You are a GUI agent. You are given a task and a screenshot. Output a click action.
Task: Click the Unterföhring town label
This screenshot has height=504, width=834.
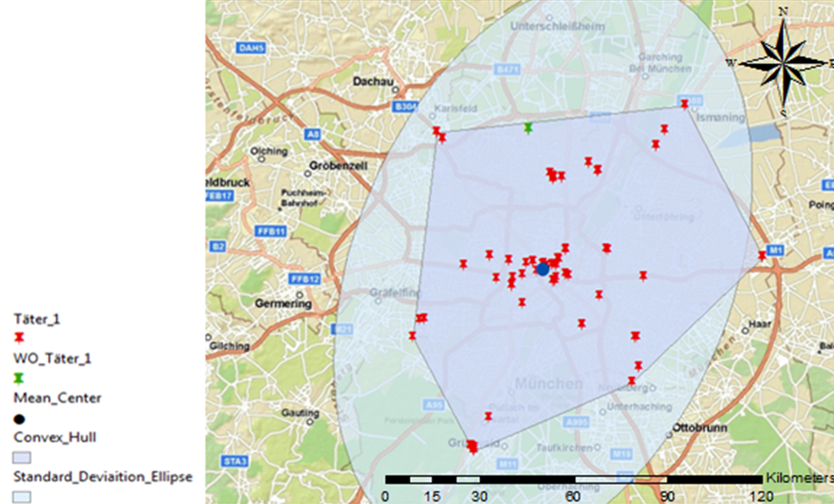(663, 217)
